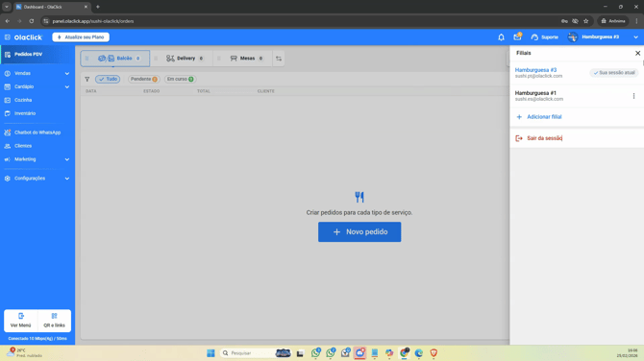The image size is (644, 361).
Task: Open the notifications bell icon
Action: click(501, 37)
